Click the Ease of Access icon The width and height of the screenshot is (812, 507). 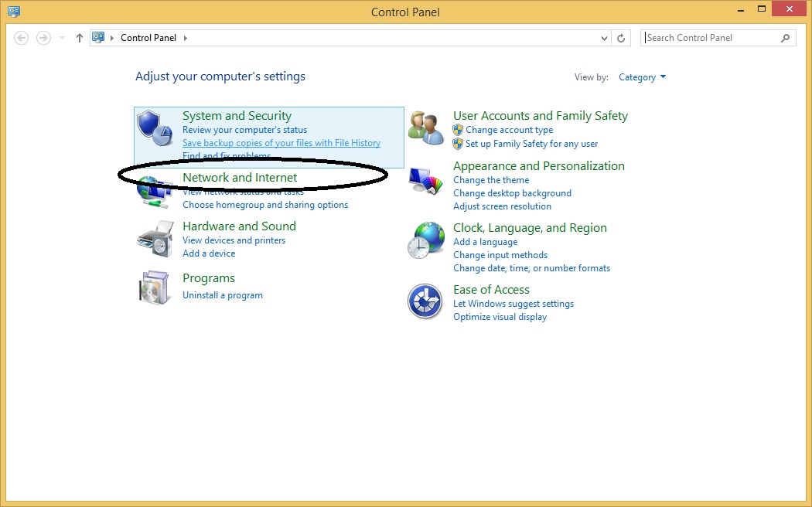click(x=425, y=301)
